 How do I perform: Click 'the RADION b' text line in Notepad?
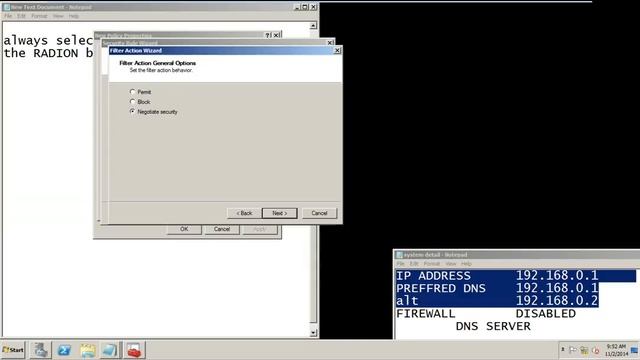click(48, 53)
